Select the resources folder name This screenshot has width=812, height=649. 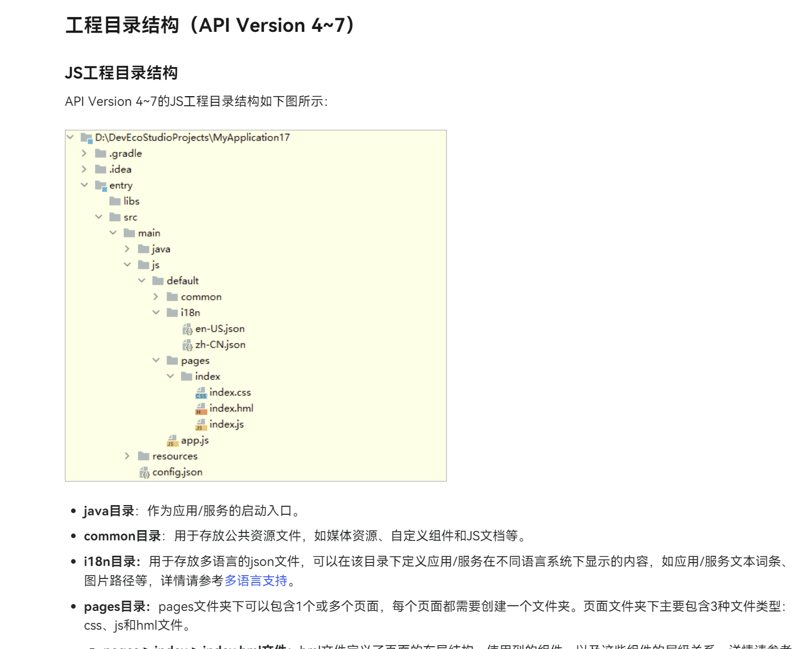point(175,456)
